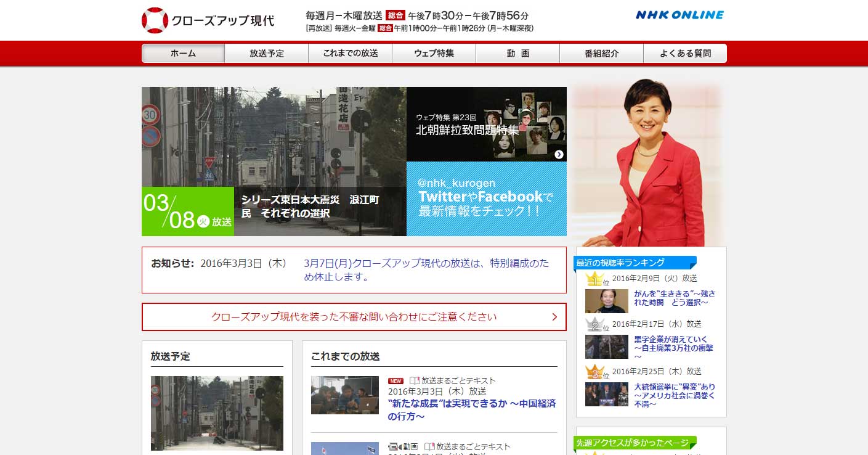The image size is (868, 455).
Task: Open the 番組紹介 navigation tab
Action: pyautogui.click(x=602, y=54)
